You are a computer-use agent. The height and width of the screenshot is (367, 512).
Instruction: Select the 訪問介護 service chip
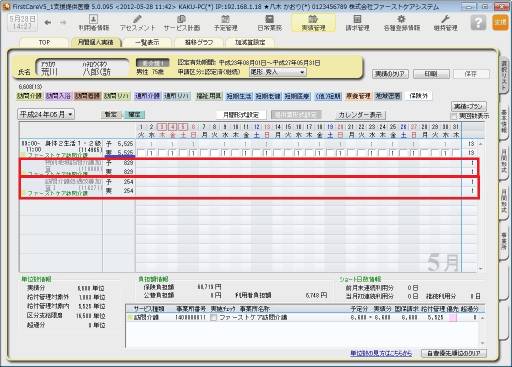(x=29, y=96)
